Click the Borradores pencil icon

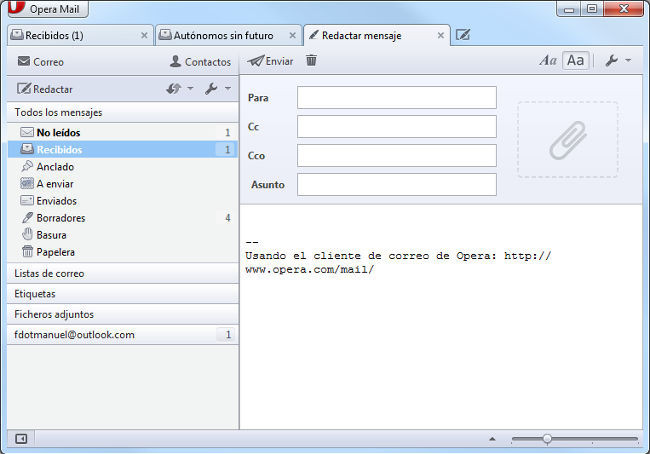coord(27,218)
